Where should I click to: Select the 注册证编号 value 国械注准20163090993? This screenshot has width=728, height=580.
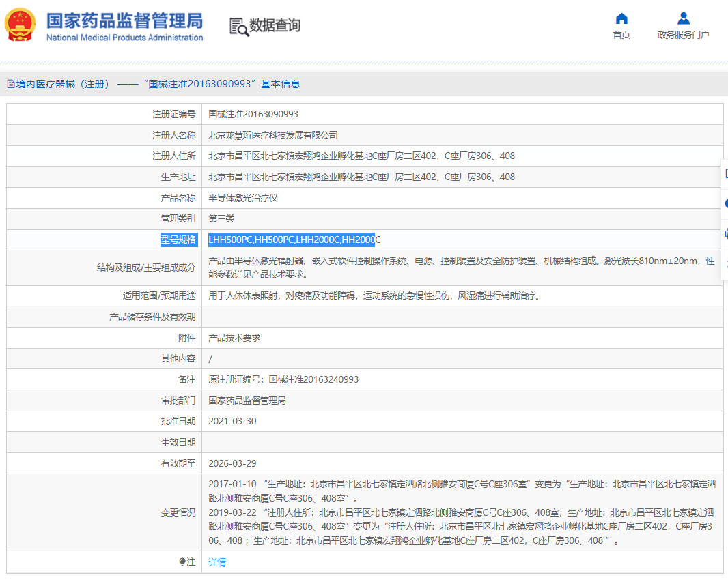click(x=253, y=114)
